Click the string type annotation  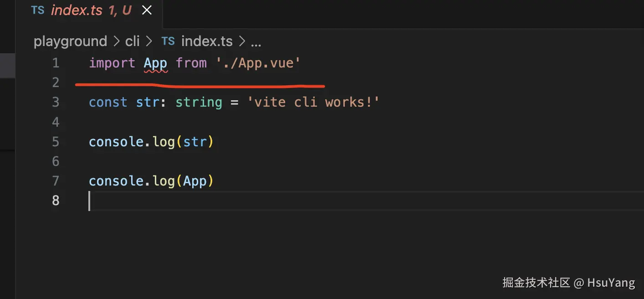(x=199, y=102)
